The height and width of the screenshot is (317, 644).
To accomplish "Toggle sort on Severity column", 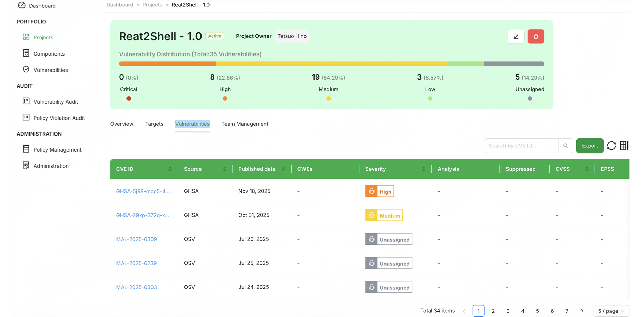I will 423,169.
